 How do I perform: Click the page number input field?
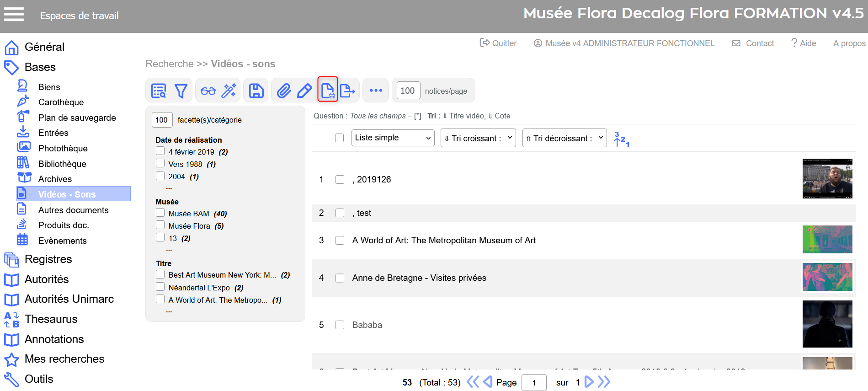coord(533,383)
